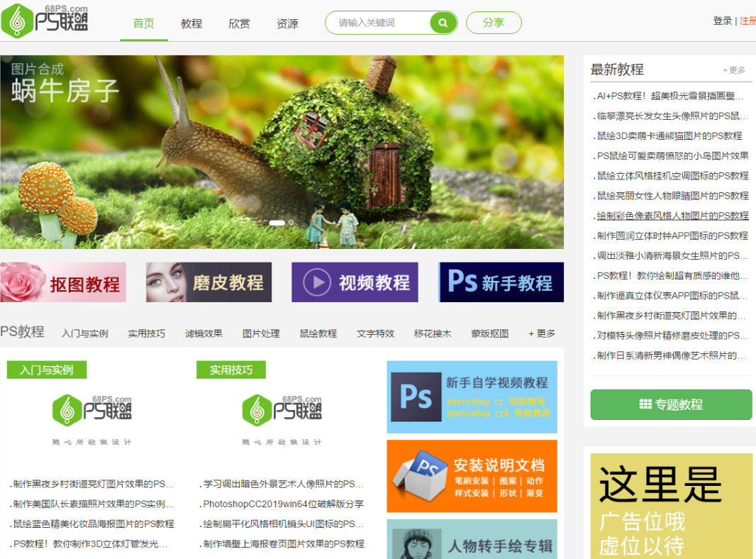Expand 最新教程 list with + 更多
This screenshot has width=756, height=559.
click(734, 70)
